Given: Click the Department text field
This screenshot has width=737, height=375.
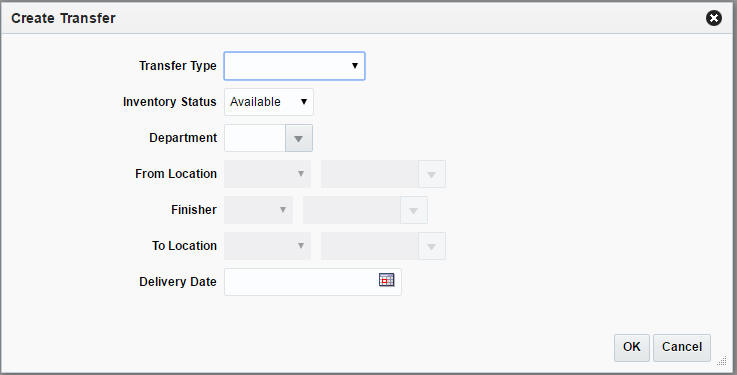Looking at the screenshot, I should click(x=255, y=138).
